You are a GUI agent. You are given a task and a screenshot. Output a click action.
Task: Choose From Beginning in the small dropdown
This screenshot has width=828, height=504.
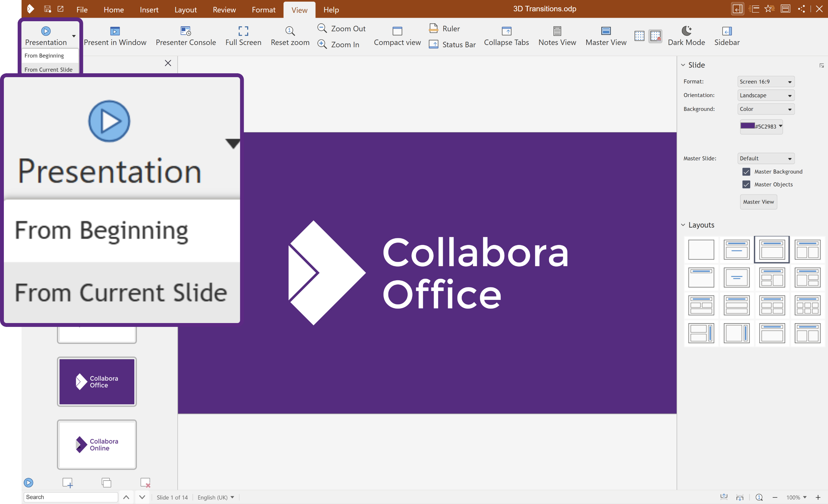[x=50, y=55]
